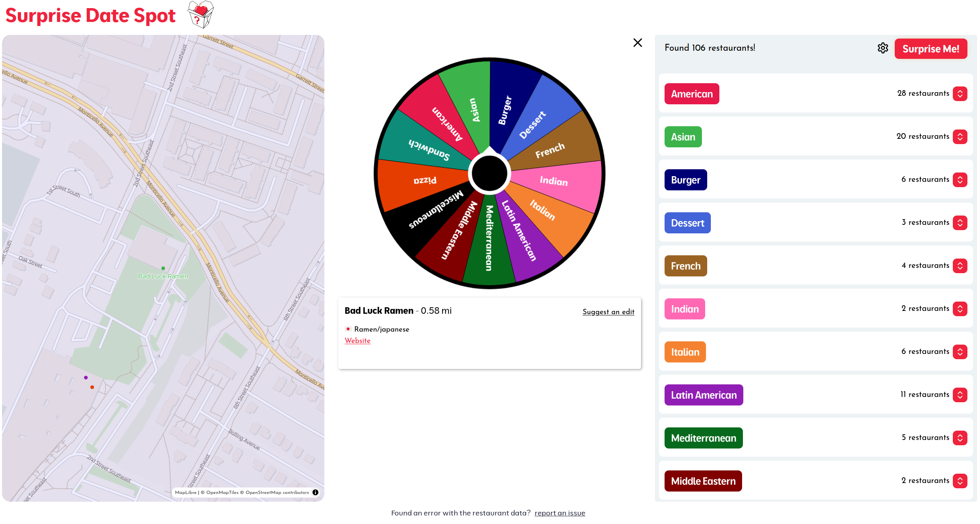The image size is (980, 524).
Task: Expand the American restaurants list
Action: 960,94
